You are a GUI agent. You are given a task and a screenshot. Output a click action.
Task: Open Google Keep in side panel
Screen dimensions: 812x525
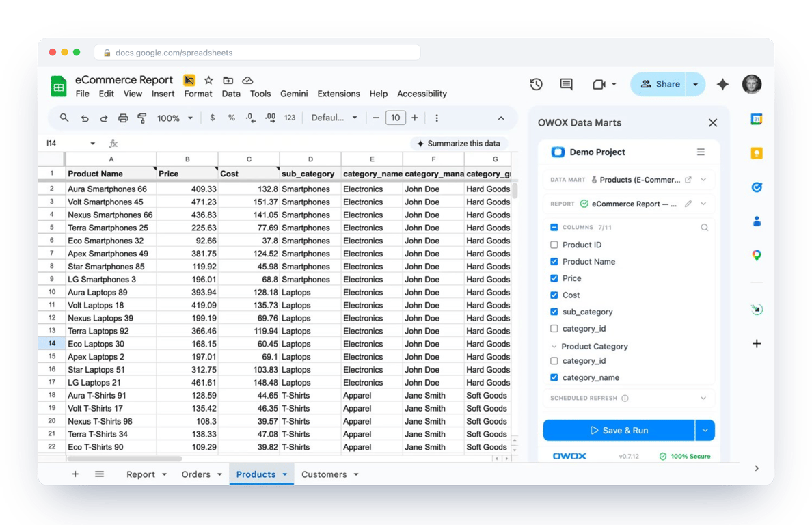point(757,152)
